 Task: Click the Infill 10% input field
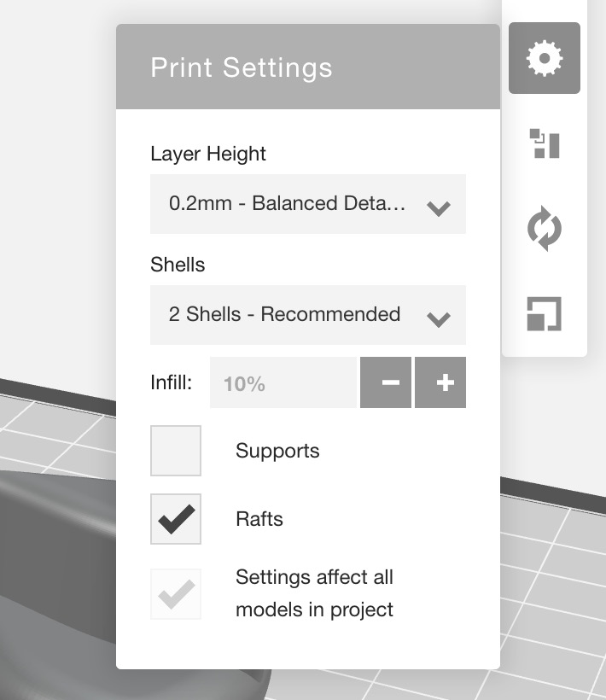coord(282,383)
